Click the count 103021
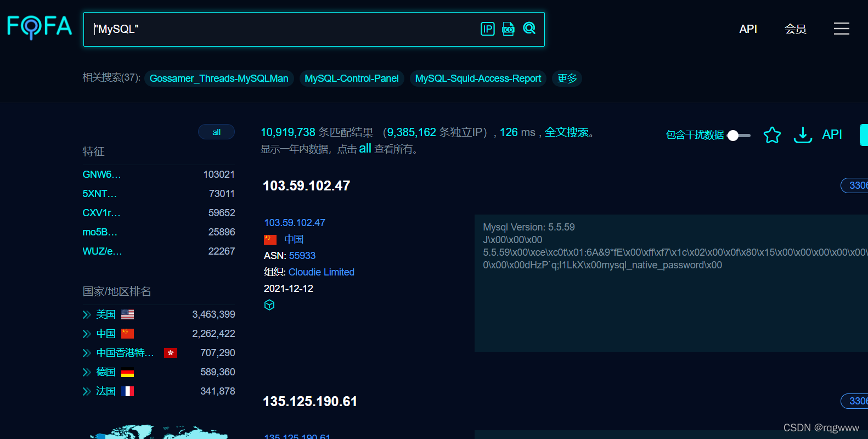The image size is (868, 439). click(219, 175)
